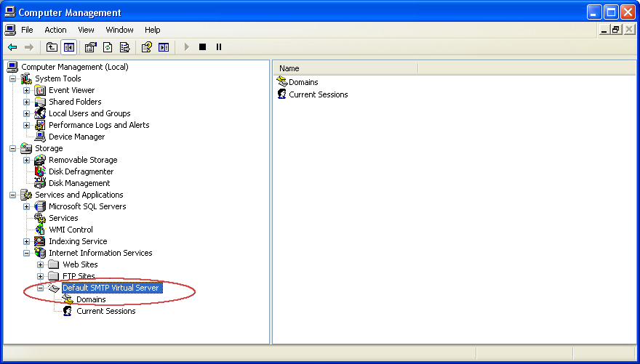The width and height of the screenshot is (640, 364).
Task: Click the Back arrow toolbar button
Action: click(x=12, y=47)
